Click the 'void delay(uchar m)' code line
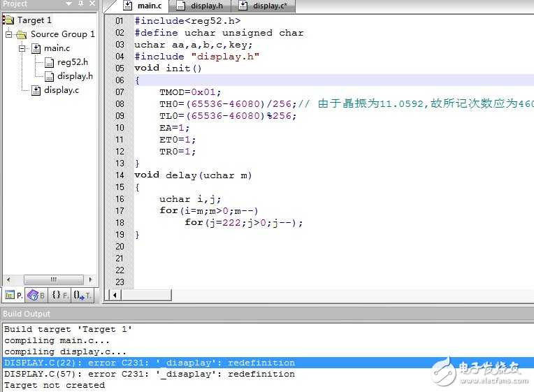Screen dimensions: 534x392 193,175
